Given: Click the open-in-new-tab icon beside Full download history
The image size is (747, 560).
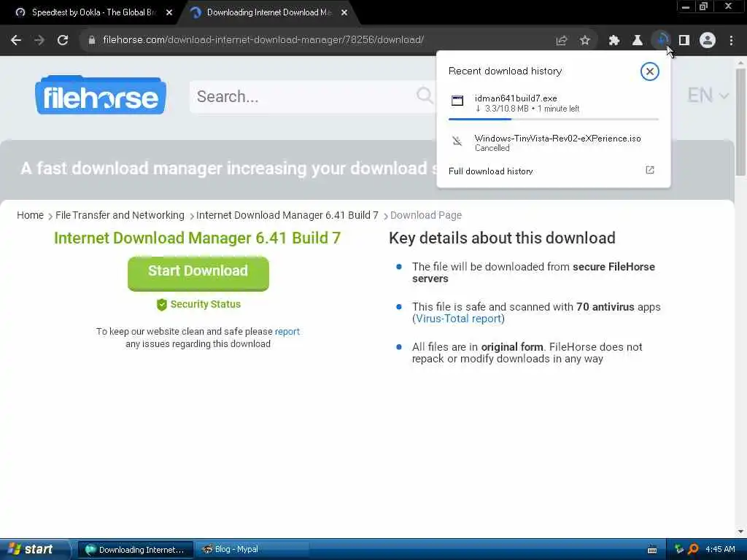Looking at the screenshot, I should (650, 170).
